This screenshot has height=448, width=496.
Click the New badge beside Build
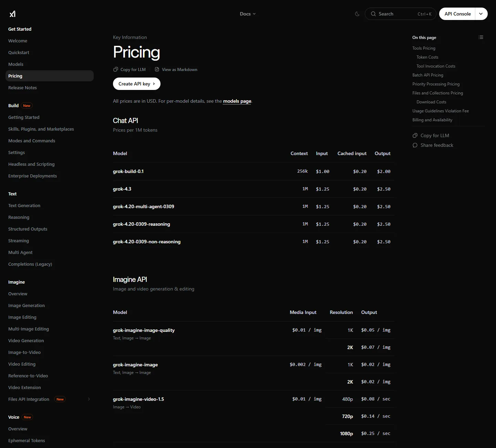pos(27,105)
